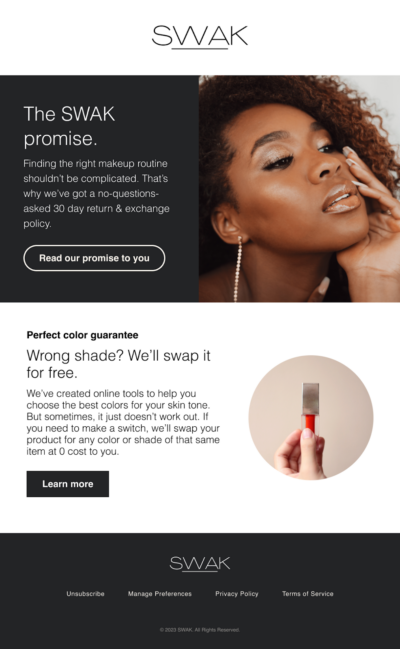The height and width of the screenshot is (649, 400).
Task: Click the red lipstick tube being held
Action: tap(311, 410)
